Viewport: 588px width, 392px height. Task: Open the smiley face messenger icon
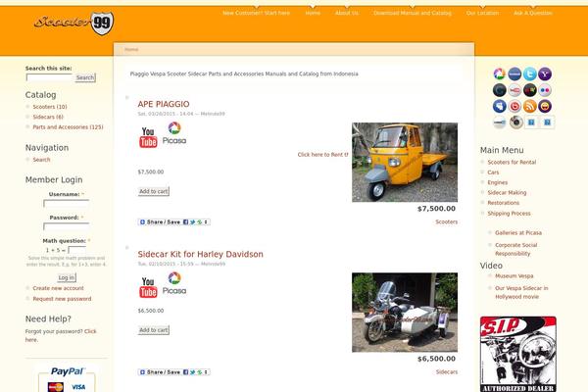[545, 106]
